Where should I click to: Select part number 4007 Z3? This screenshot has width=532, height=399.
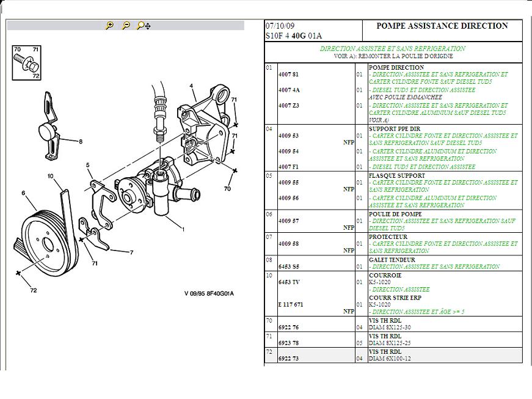[288, 106]
